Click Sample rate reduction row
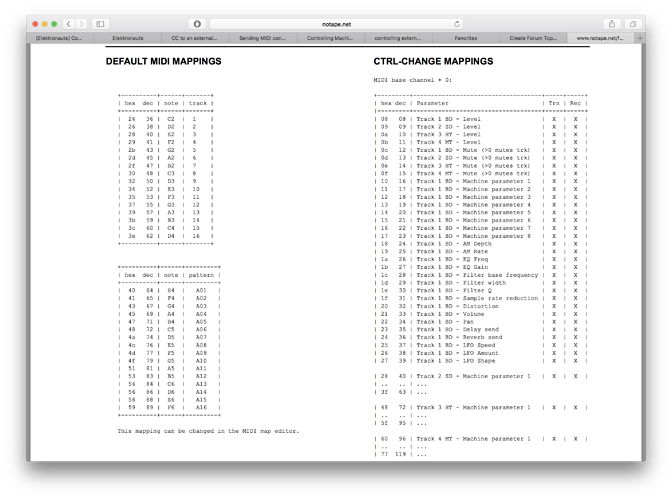 pyautogui.click(x=481, y=298)
